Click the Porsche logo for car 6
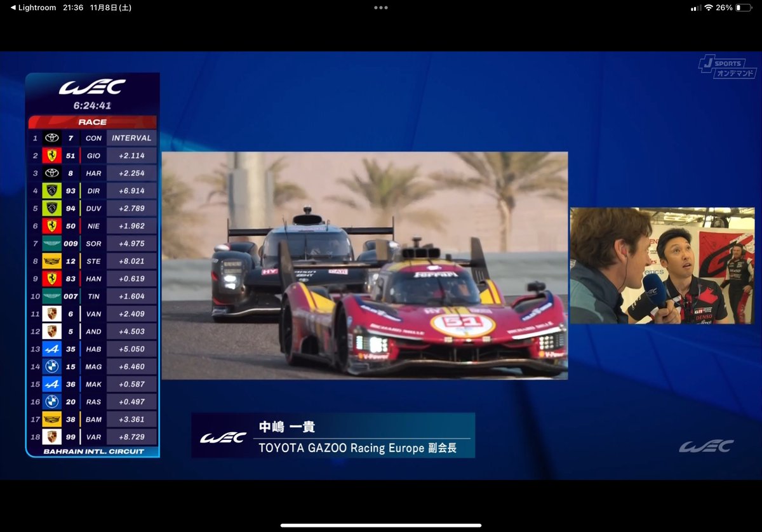 [x=51, y=314]
